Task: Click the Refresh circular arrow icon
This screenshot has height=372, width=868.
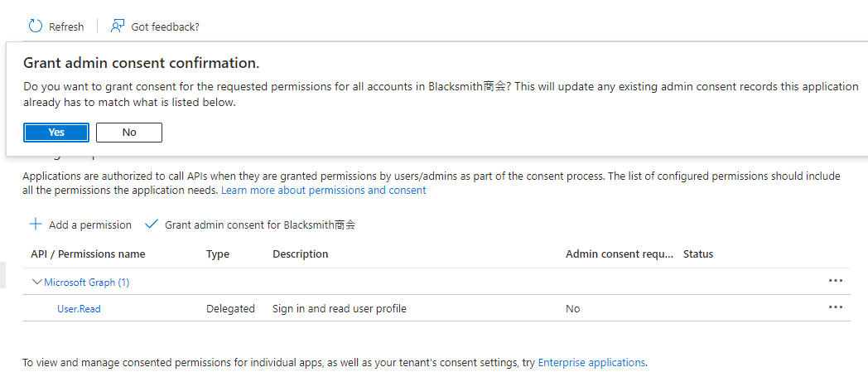Action: 36,27
